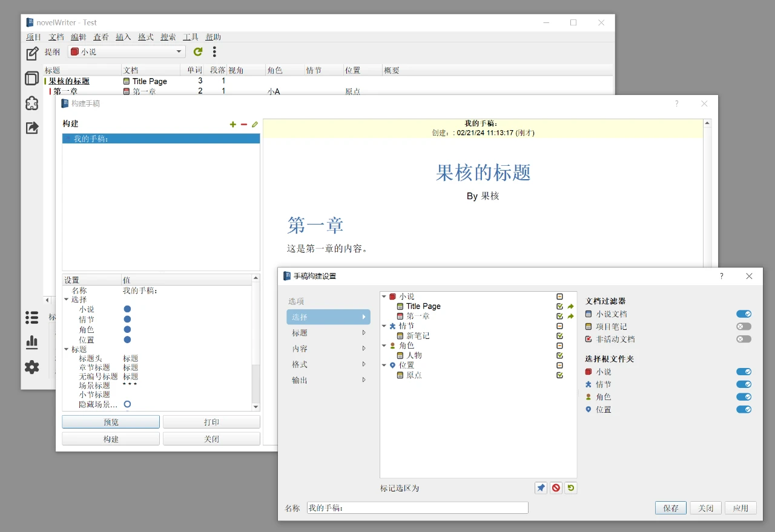Collapse the 小说 folder in selection tree

[x=384, y=297]
